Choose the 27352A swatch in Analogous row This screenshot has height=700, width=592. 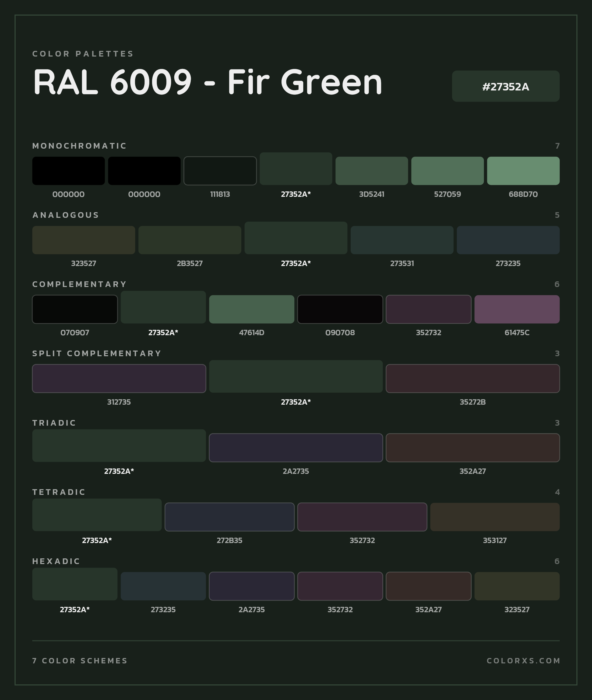pyautogui.click(x=296, y=238)
